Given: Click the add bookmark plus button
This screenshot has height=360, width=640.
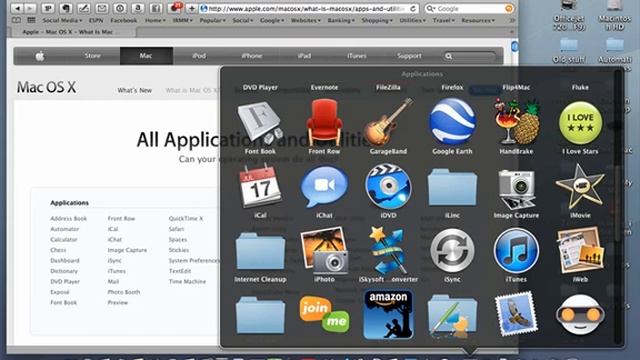Looking at the screenshot, I should (x=191, y=8).
